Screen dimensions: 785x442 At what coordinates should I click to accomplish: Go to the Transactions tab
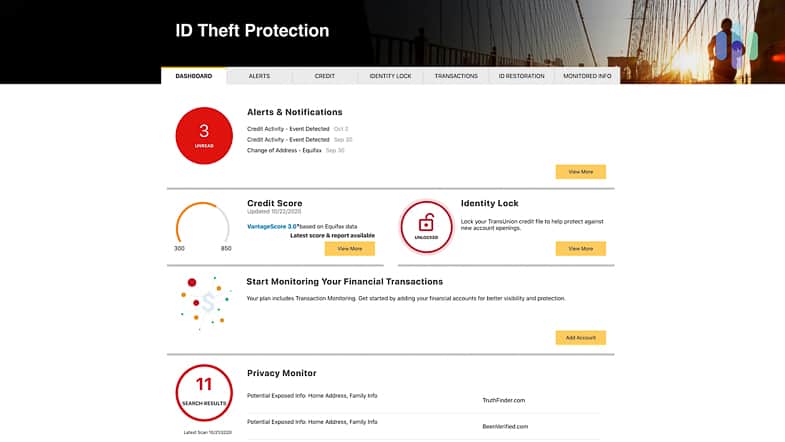point(456,76)
